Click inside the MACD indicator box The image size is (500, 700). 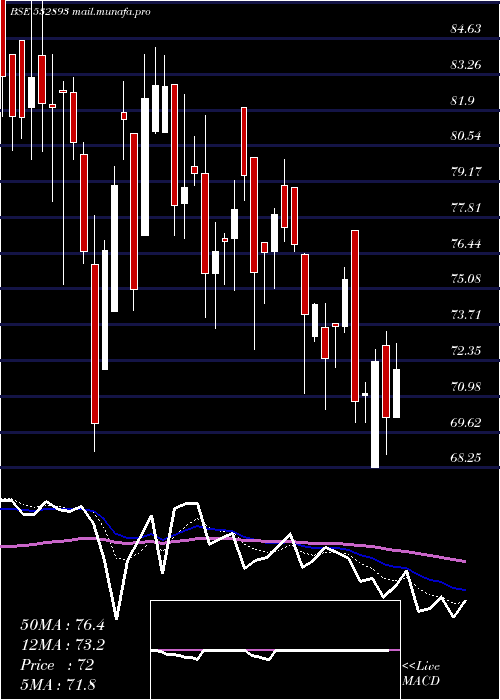[275, 650]
